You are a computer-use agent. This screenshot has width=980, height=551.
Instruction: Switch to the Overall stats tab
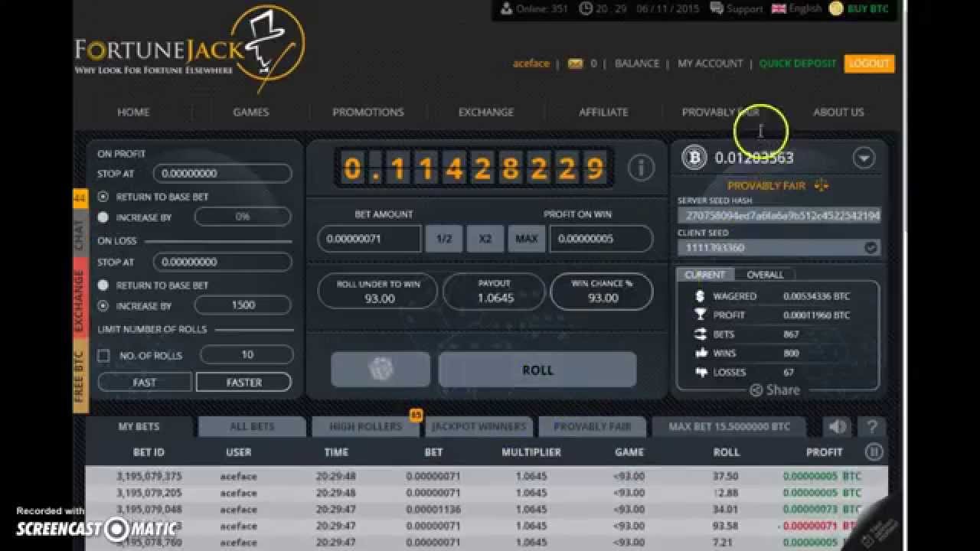(765, 274)
